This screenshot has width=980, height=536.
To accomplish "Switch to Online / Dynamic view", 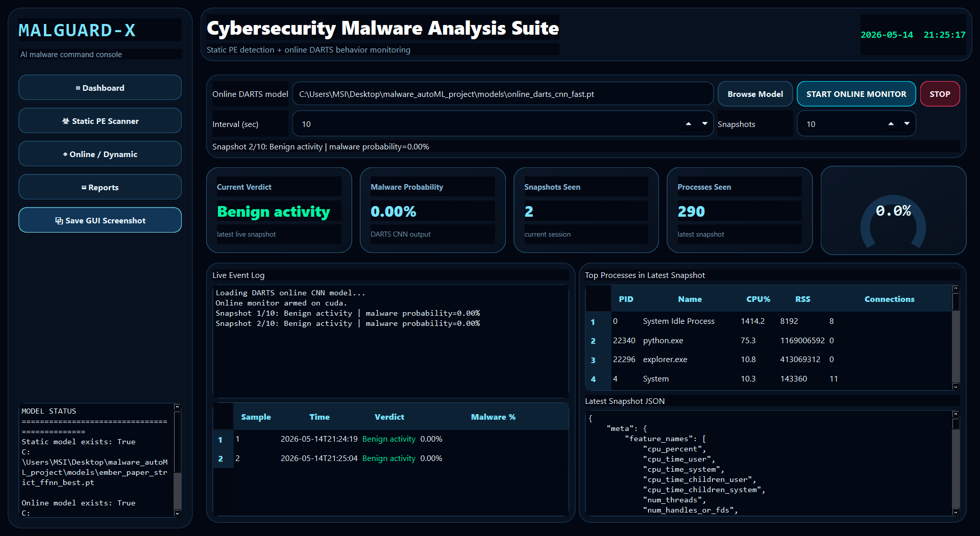I will tap(100, 154).
